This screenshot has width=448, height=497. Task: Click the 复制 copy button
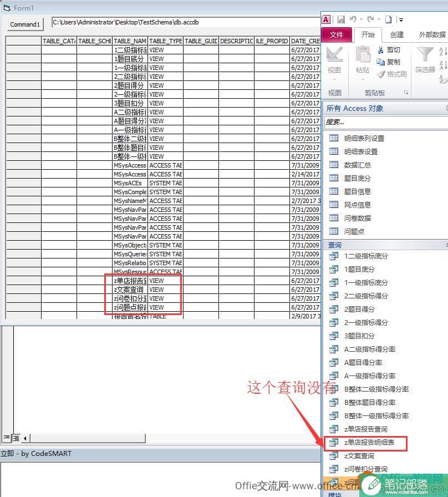tap(389, 62)
